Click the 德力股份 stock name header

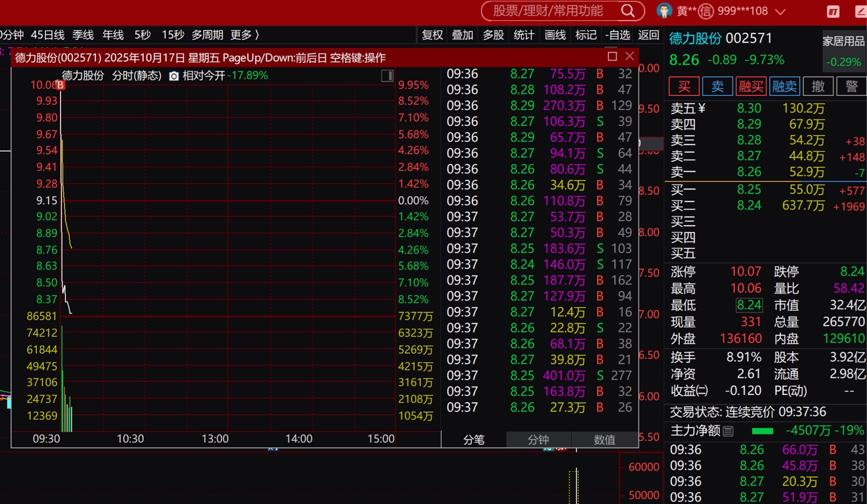click(695, 39)
